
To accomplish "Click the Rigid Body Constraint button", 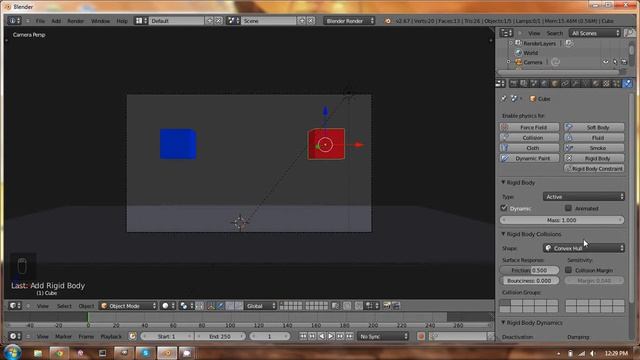I will pos(594,168).
